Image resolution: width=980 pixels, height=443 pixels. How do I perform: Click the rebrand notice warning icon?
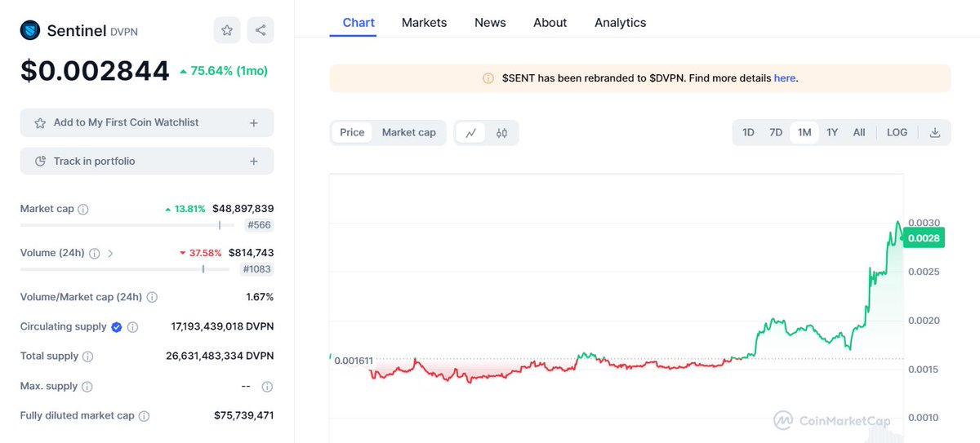[x=488, y=78]
